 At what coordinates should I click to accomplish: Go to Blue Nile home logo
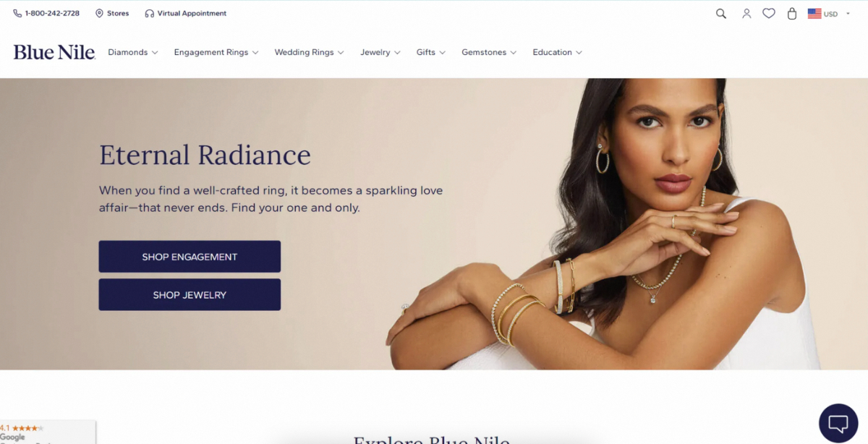tap(54, 52)
